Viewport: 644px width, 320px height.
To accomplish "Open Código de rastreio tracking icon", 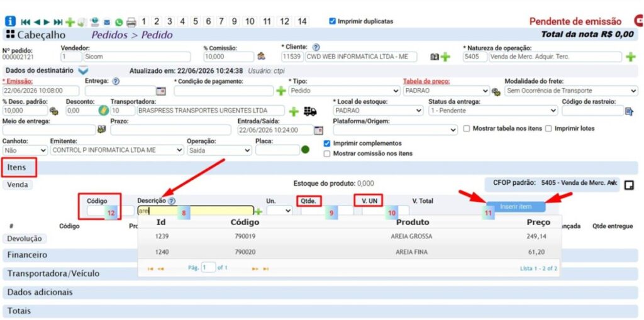I will pyautogui.click(x=629, y=111).
